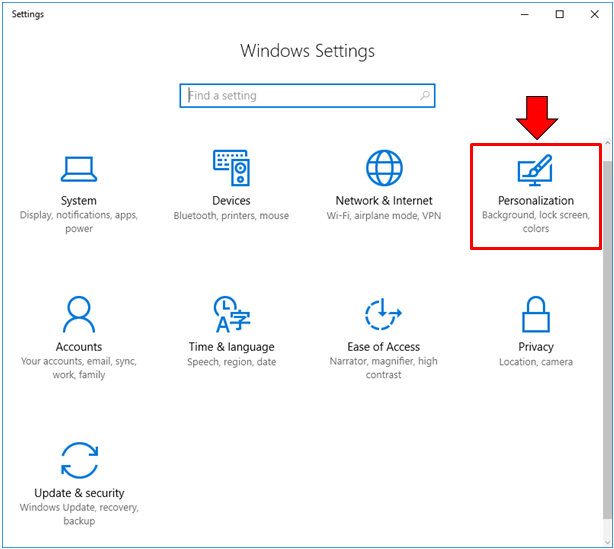Maximize the Settings window
The width and height of the screenshot is (614, 549).
[560, 14]
